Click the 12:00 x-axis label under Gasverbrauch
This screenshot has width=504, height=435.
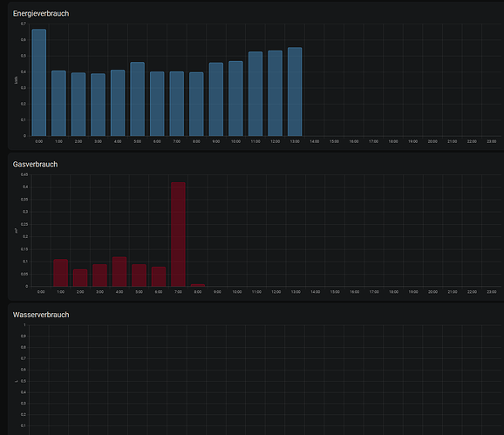276,292
